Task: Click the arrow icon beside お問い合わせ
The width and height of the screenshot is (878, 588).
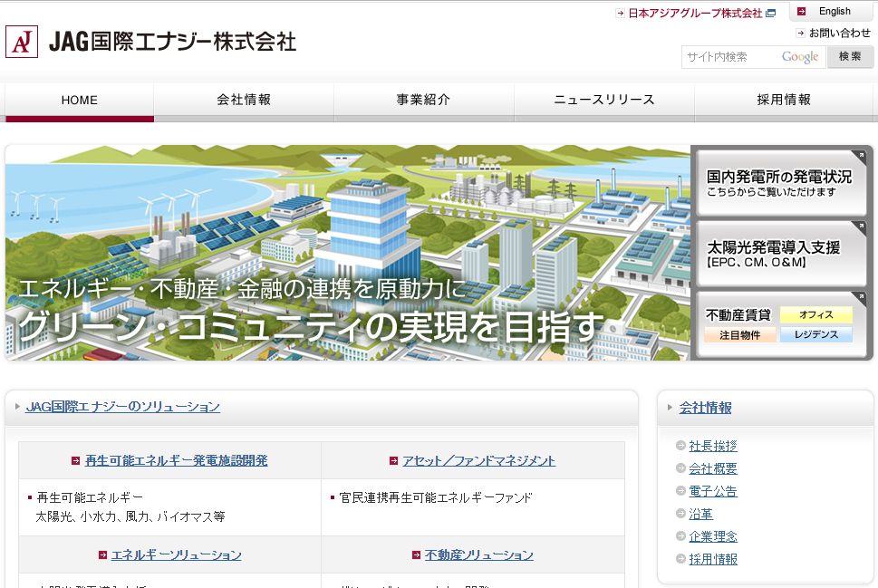Action: click(801, 33)
